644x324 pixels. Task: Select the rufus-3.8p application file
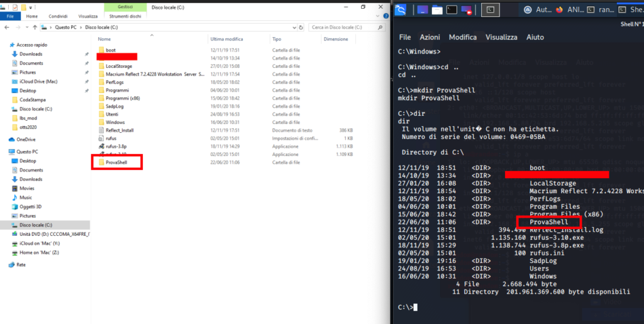(x=115, y=146)
